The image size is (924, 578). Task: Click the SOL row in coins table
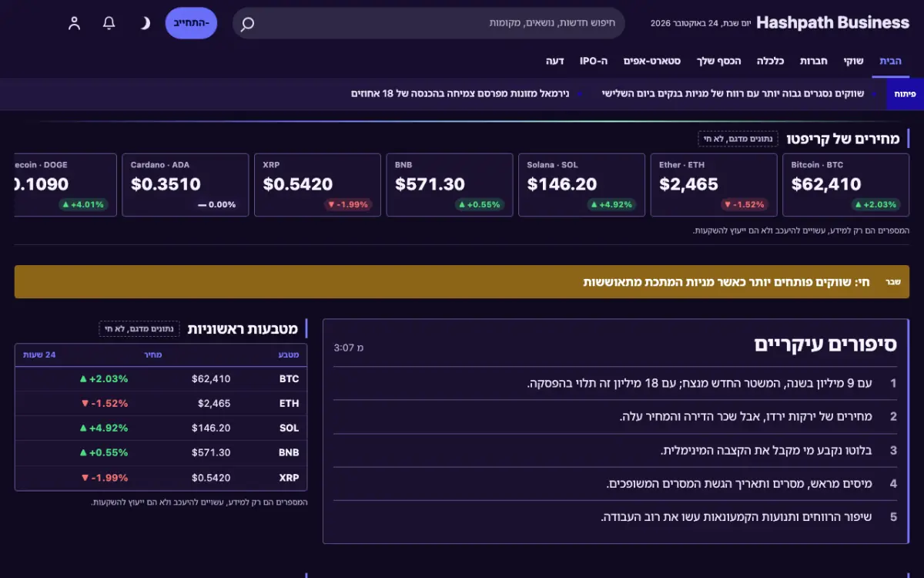pyautogui.click(x=161, y=428)
